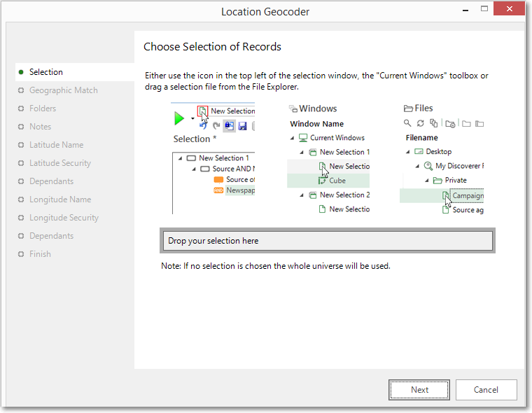Click the Cube icon under New Selection 1
The width and height of the screenshot is (532, 413).
pyautogui.click(x=322, y=181)
